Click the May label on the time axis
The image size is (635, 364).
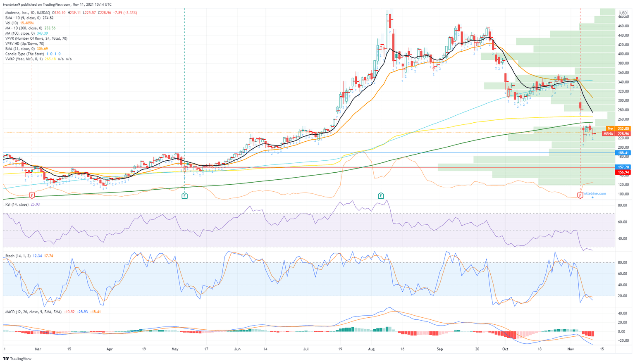point(175,349)
